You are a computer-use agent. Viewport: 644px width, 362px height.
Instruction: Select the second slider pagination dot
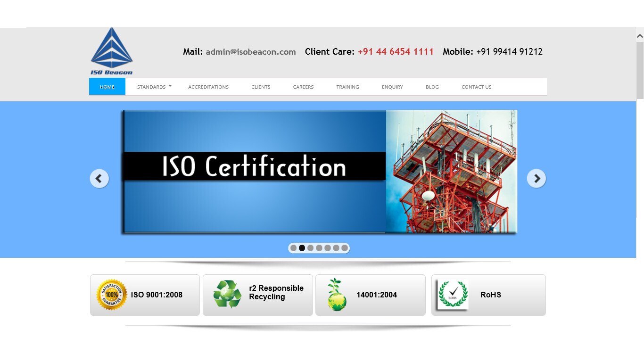(302, 248)
